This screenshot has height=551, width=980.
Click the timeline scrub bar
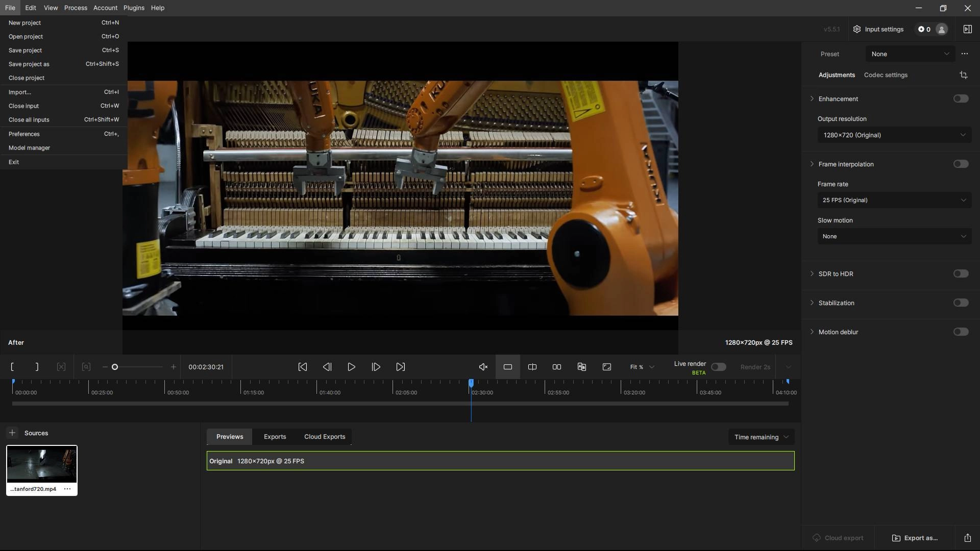click(x=400, y=404)
